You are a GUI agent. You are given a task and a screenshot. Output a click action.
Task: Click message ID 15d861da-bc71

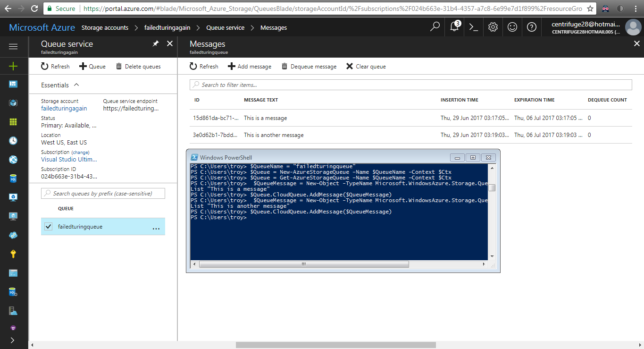point(216,118)
